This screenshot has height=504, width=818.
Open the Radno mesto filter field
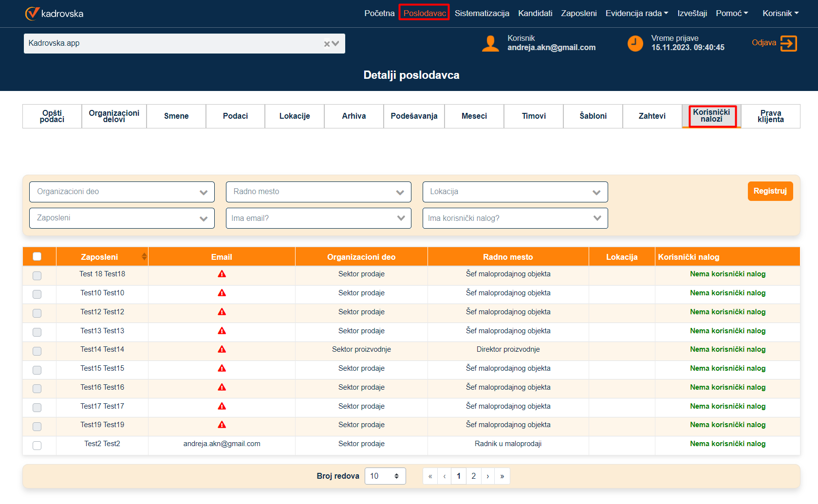(318, 192)
